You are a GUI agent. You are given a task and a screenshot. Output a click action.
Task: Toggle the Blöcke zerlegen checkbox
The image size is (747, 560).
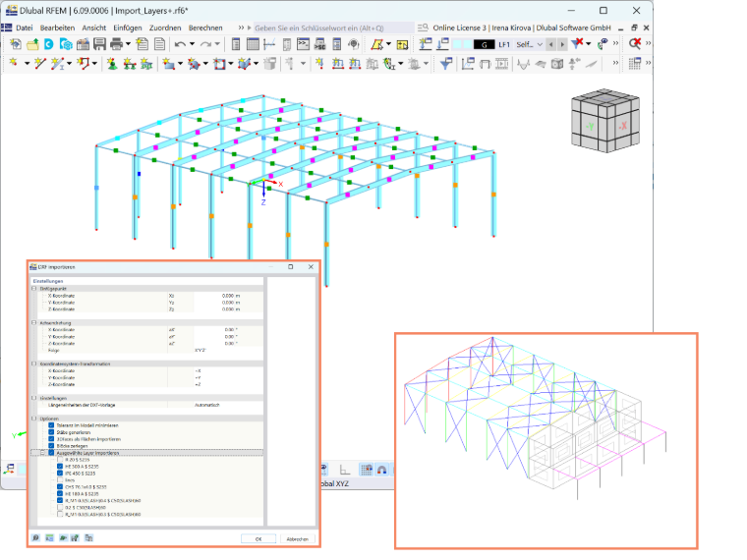pos(51,446)
